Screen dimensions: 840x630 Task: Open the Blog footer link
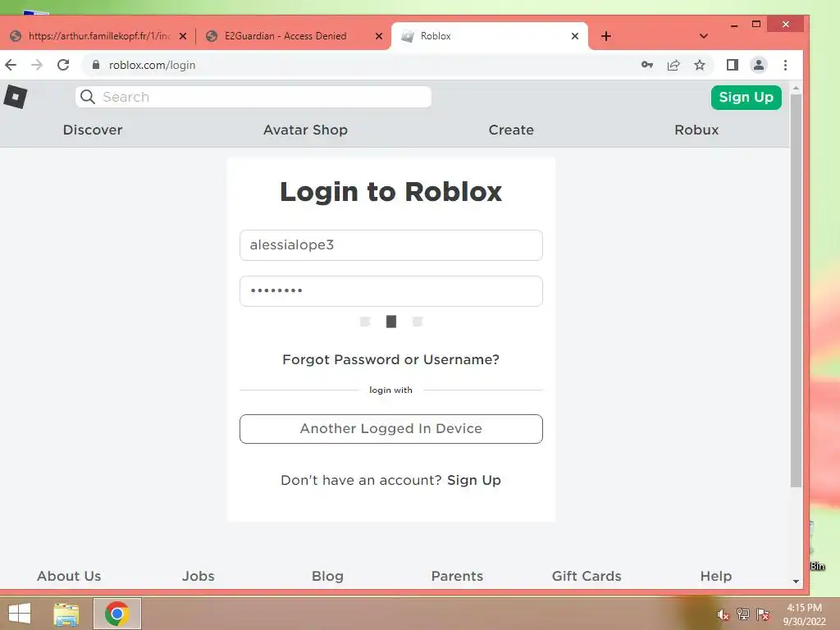[327, 576]
